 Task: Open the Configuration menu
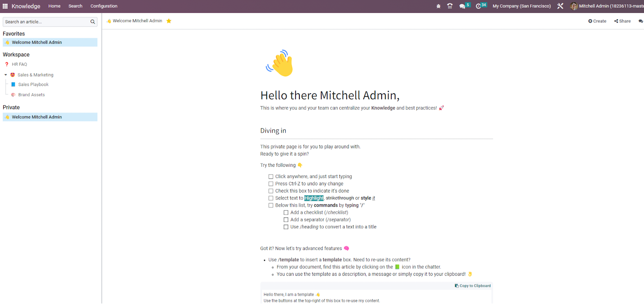click(x=104, y=6)
